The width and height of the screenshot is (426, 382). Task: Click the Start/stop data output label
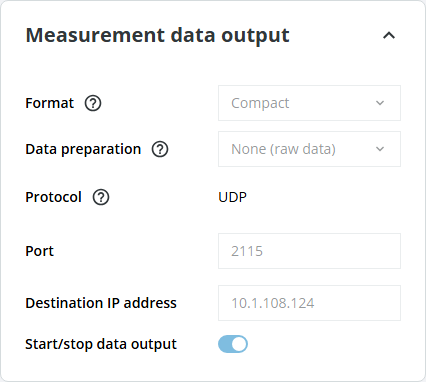click(x=101, y=344)
